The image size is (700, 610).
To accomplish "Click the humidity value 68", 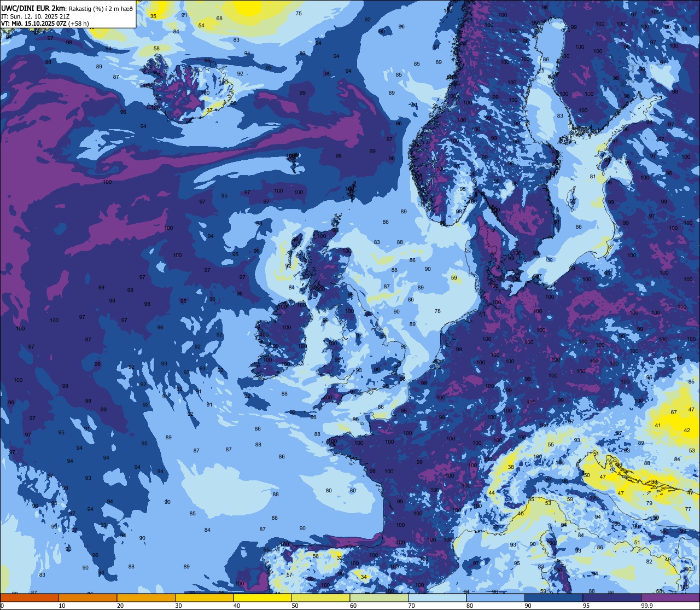I will point(219,18).
